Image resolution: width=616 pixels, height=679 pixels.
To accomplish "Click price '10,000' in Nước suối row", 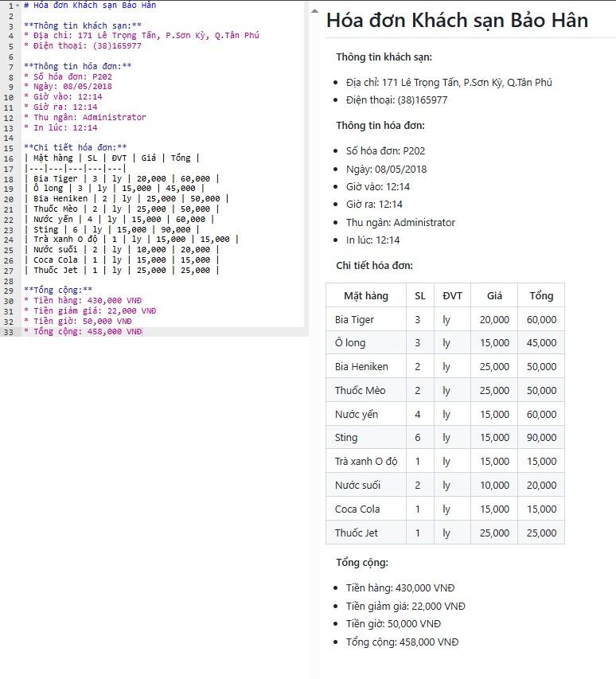I will 494,486.
